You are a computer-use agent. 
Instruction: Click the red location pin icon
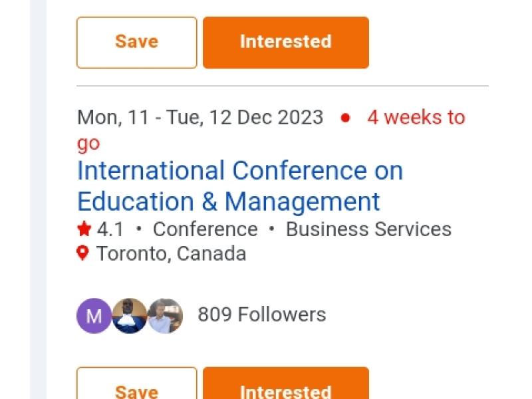pyautogui.click(x=83, y=253)
